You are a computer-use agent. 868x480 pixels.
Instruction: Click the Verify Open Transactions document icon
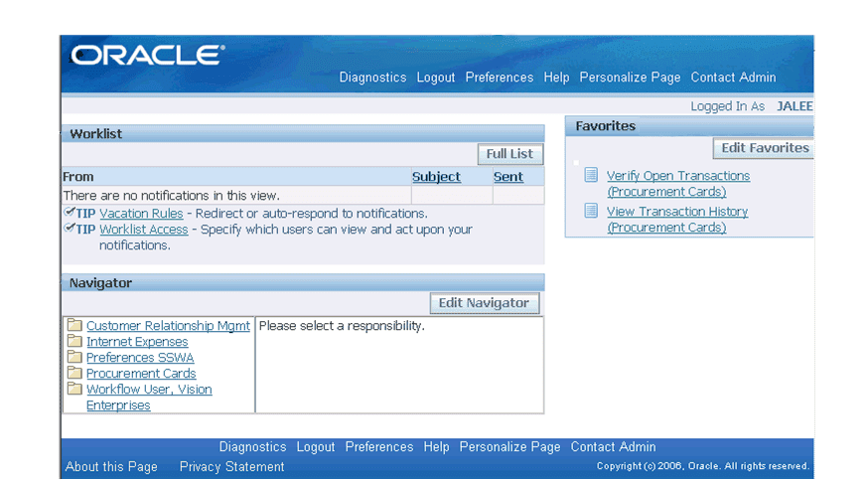[x=591, y=175]
